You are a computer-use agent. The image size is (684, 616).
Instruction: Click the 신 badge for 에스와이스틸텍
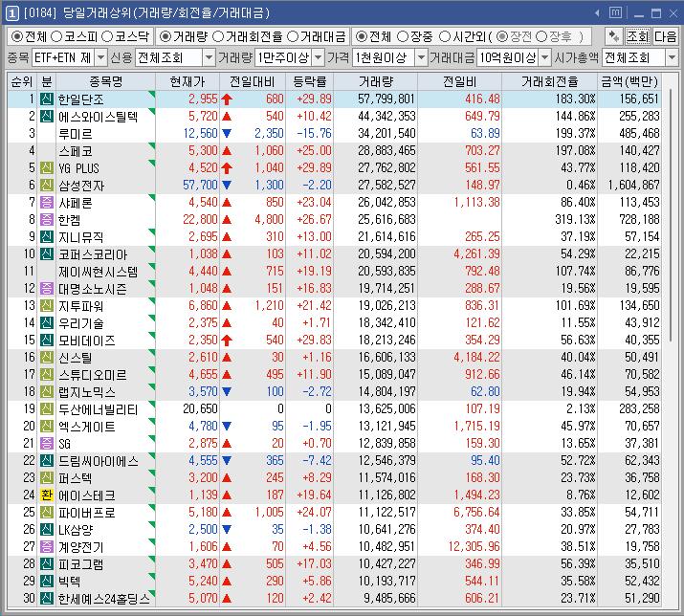[47, 116]
